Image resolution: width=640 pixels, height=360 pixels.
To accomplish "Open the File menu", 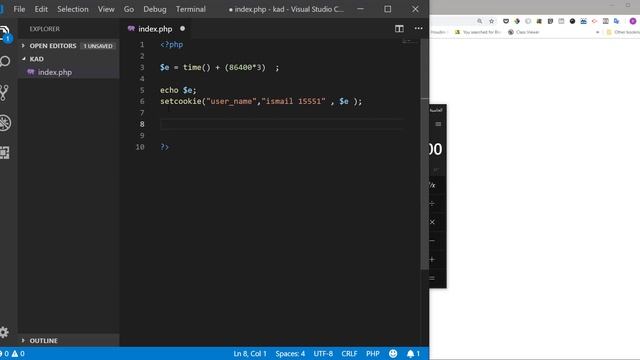I will point(19,9).
